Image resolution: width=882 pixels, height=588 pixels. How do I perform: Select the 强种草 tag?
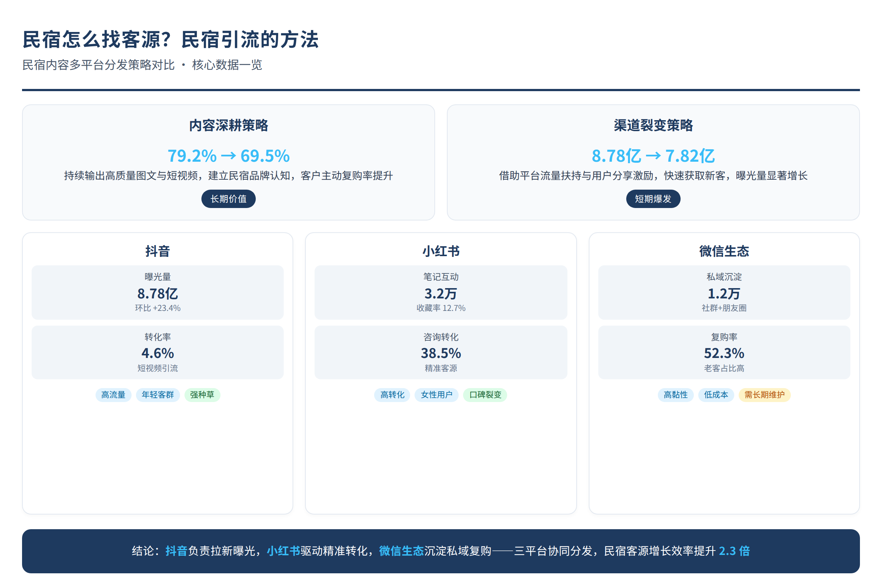[x=202, y=395]
